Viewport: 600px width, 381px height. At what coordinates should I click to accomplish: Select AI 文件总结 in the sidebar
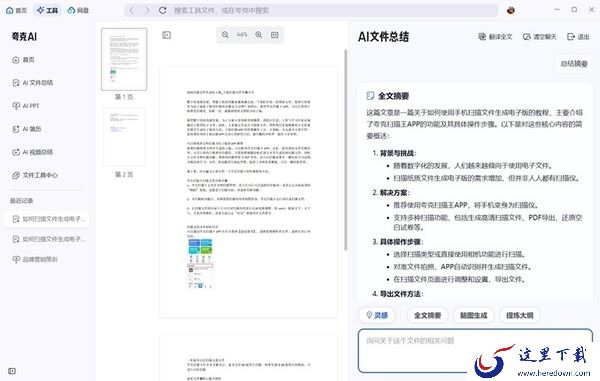click(33, 83)
